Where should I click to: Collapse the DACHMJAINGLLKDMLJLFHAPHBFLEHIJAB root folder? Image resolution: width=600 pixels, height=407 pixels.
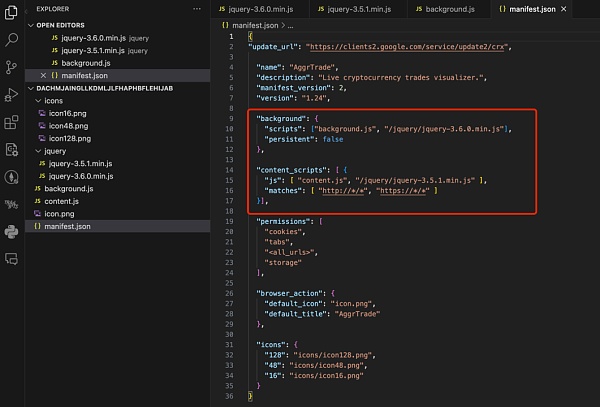tap(31, 89)
